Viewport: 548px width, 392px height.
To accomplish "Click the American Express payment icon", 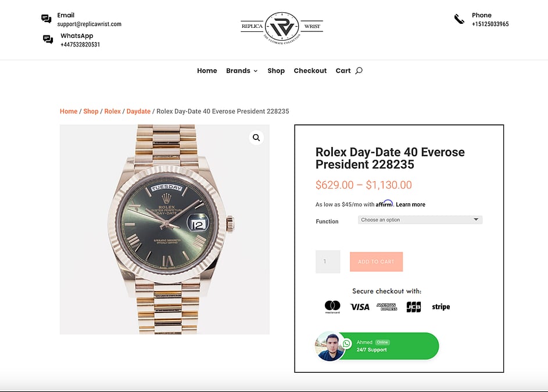I will pos(387,307).
